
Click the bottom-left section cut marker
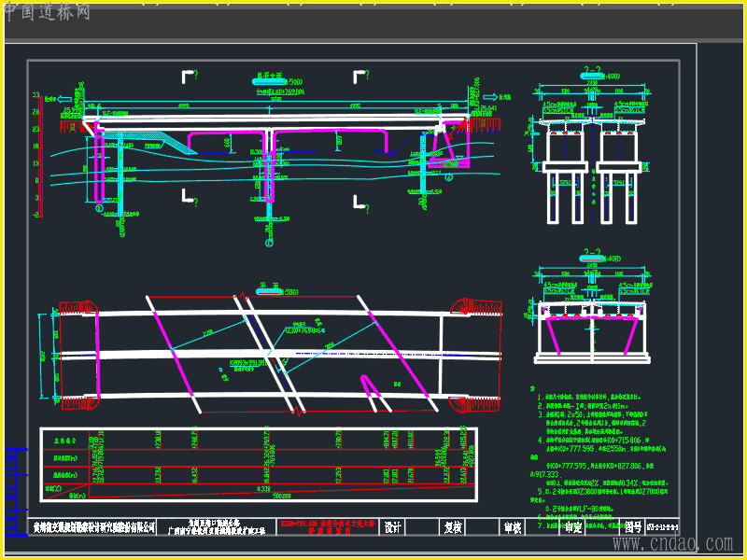point(190,196)
